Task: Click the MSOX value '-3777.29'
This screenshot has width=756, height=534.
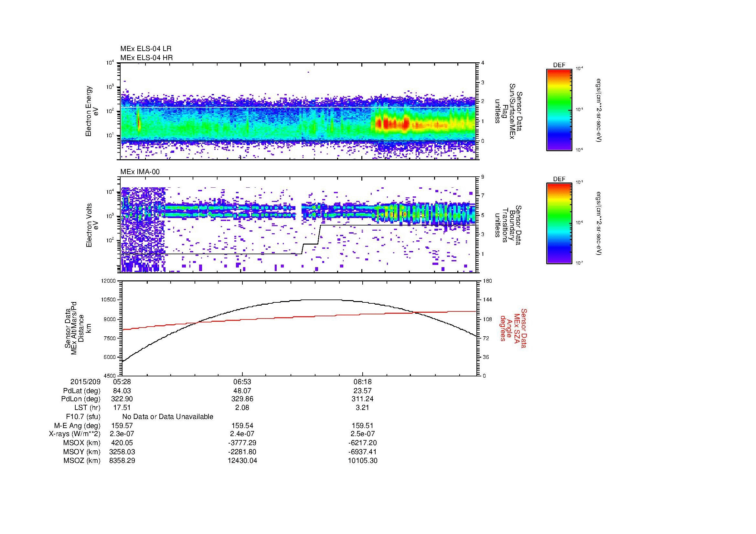Action: [242, 443]
